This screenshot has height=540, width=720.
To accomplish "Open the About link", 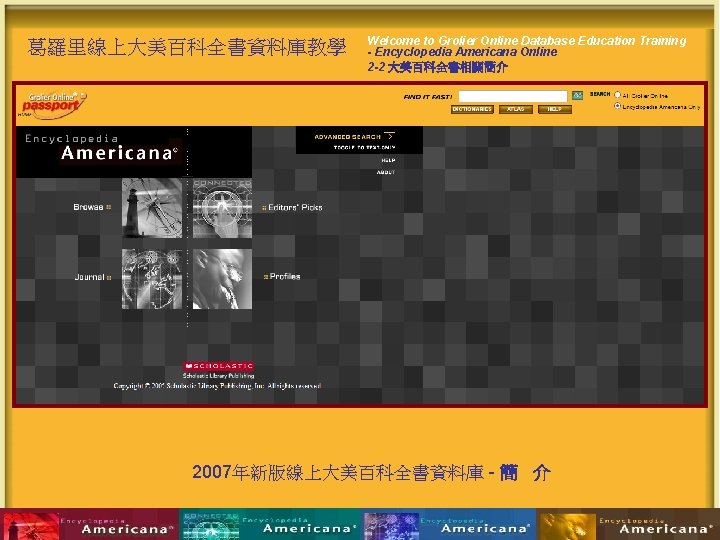I will tap(386, 172).
